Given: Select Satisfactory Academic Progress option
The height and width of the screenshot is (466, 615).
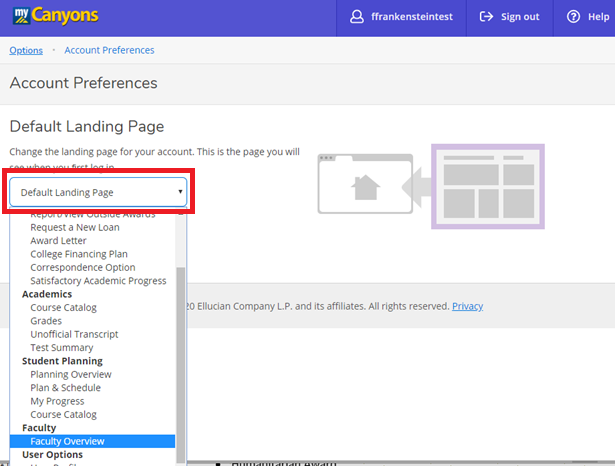Looking at the screenshot, I should 98,281.
